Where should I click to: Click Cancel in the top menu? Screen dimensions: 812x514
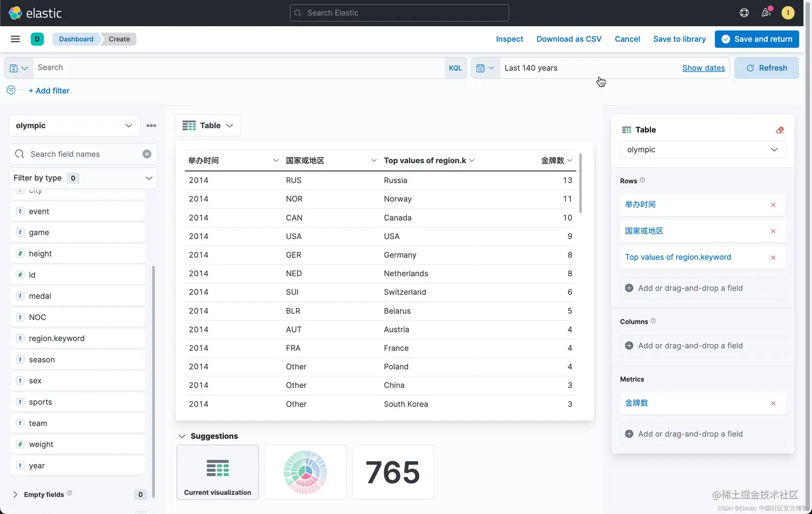(627, 39)
